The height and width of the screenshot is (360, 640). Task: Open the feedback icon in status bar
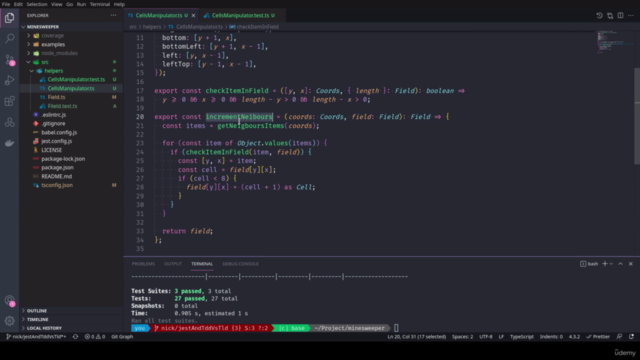pos(619,337)
